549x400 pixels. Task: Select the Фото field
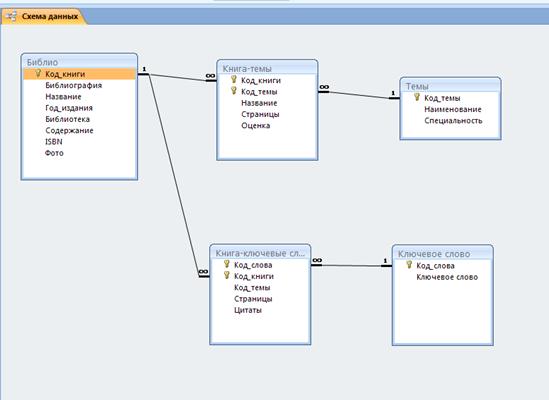click(54, 153)
